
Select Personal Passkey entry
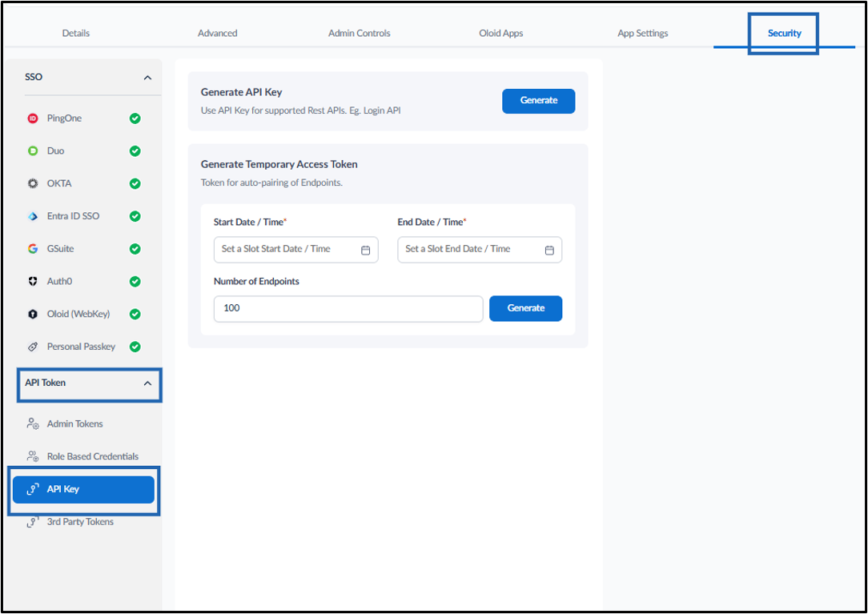pos(83,347)
